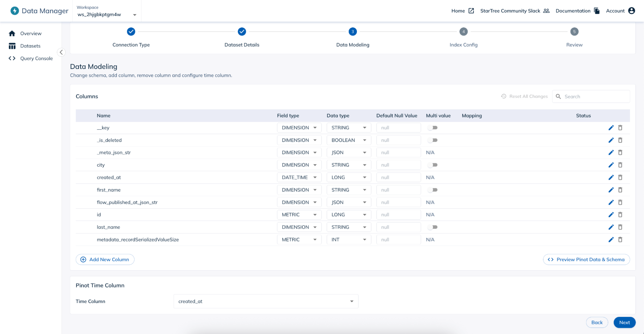The width and height of the screenshot is (644, 334).
Task: Delete the _meta_json_str column
Action: pos(620,152)
